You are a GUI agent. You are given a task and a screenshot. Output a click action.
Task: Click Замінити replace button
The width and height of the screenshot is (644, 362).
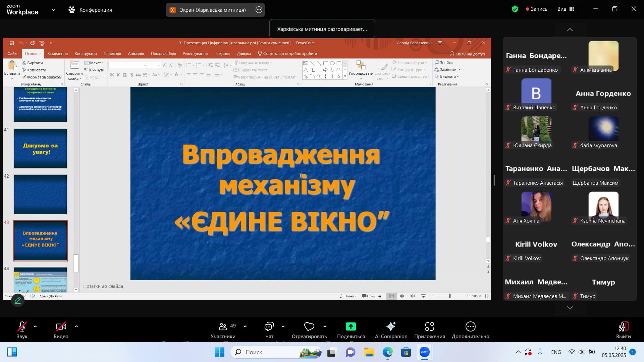[x=447, y=70]
